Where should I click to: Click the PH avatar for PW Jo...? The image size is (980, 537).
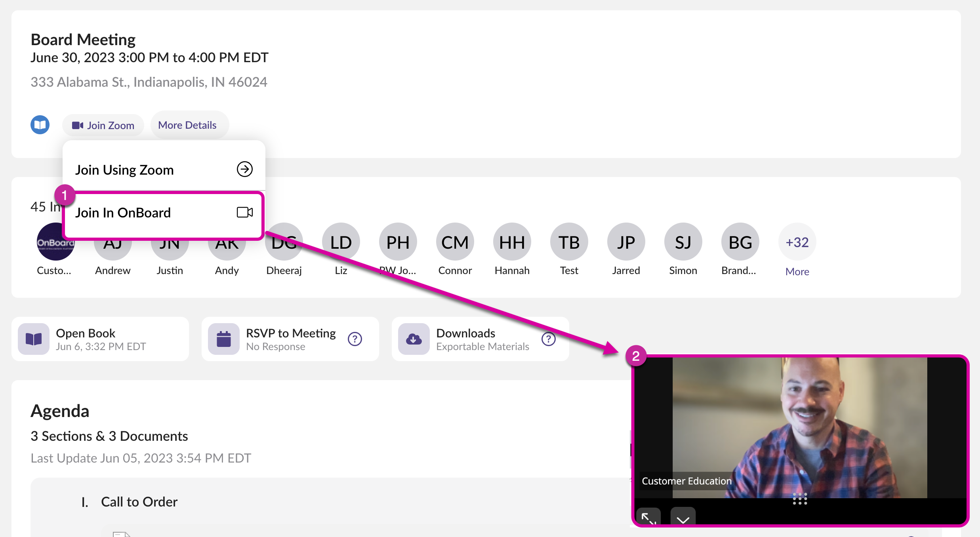pyautogui.click(x=398, y=242)
